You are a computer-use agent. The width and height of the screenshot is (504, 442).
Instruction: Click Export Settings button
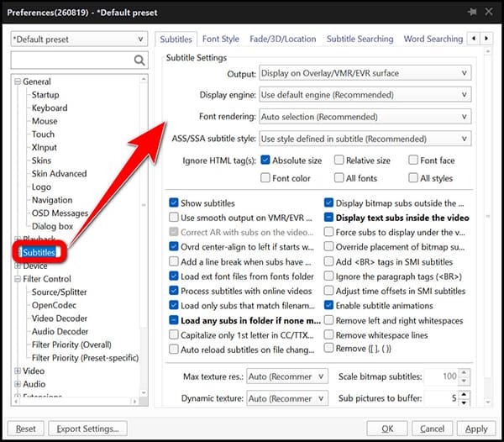click(x=87, y=429)
